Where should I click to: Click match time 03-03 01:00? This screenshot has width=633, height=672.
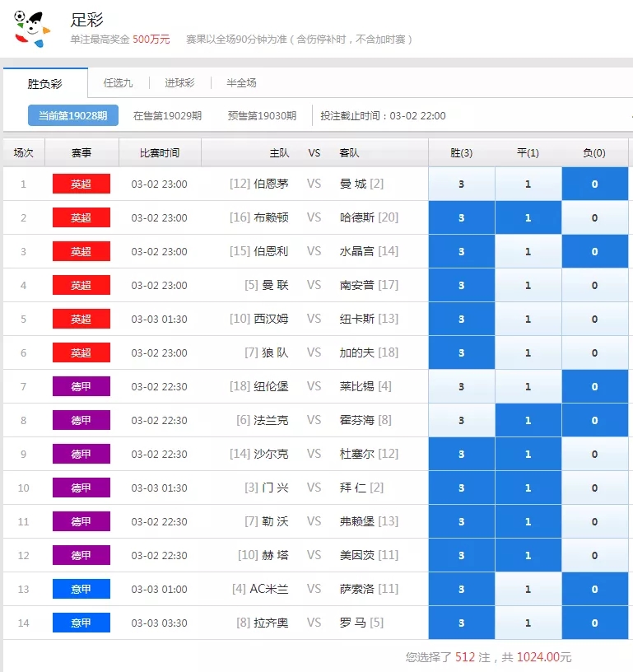click(160, 590)
